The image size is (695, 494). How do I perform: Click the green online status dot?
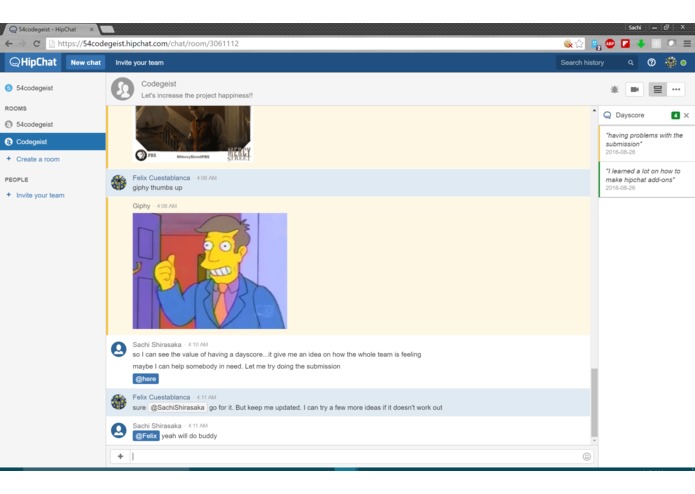(683, 63)
